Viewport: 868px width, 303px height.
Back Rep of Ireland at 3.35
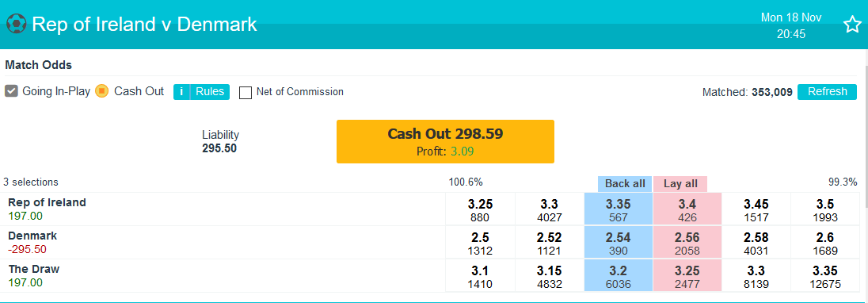[x=619, y=209]
